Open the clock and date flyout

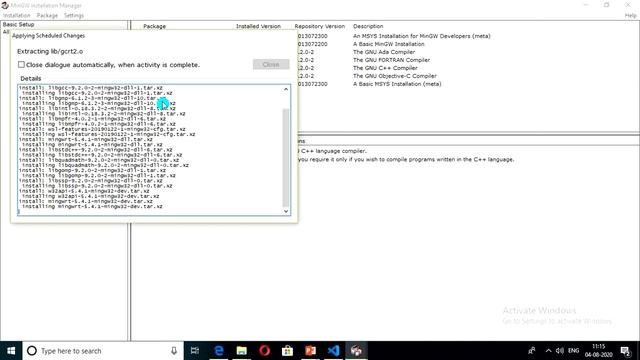(x=598, y=351)
